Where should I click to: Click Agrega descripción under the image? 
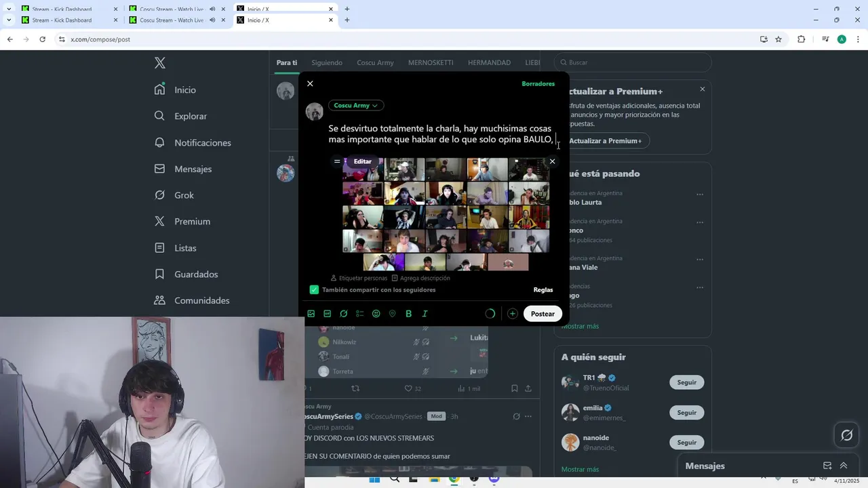point(420,278)
